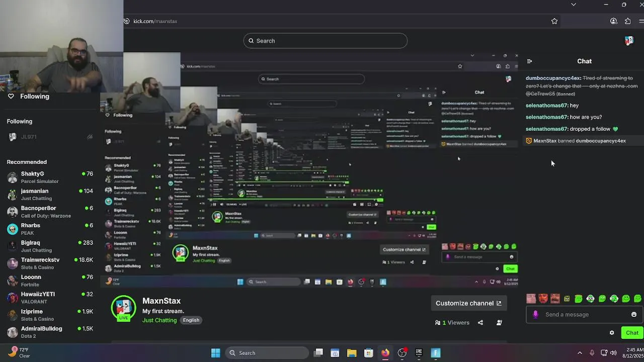This screenshot has height=362, width=644.
Task: Click username selenathomas67 on the 'hey' message
Action: coord(546,106)
